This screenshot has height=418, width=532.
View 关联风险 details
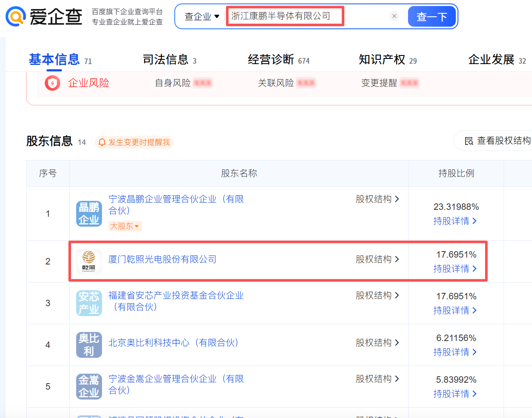287,83
